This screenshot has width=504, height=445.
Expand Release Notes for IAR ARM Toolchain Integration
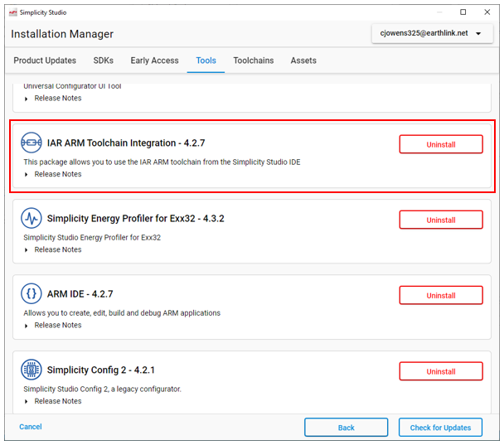point(53,174)
